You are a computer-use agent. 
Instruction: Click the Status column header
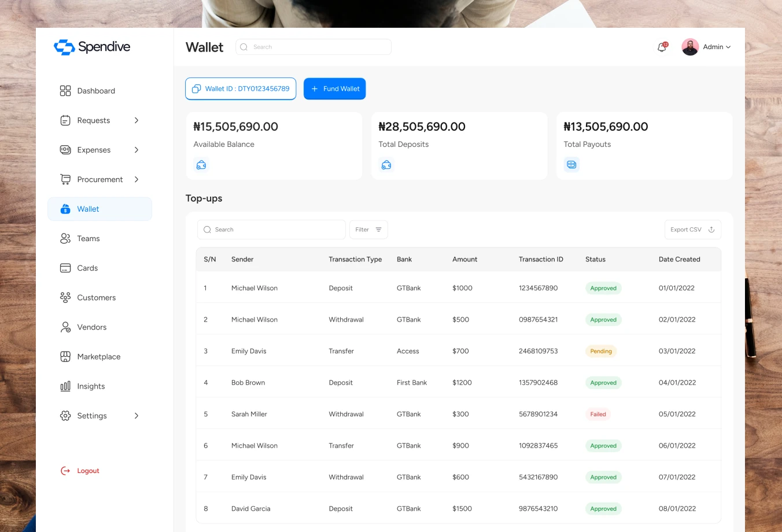click(x=595, y=259)
